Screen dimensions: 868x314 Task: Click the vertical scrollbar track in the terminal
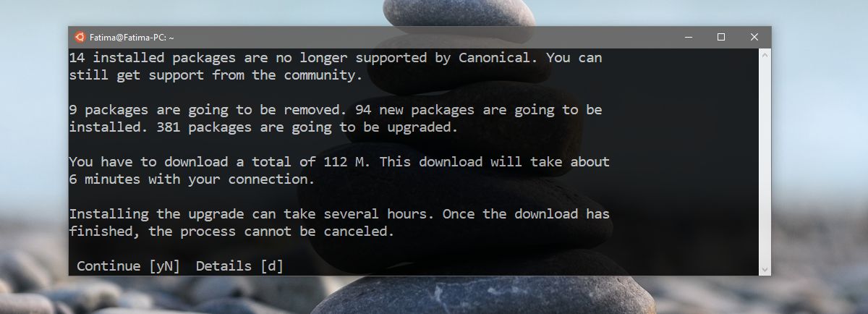[765, 159]
